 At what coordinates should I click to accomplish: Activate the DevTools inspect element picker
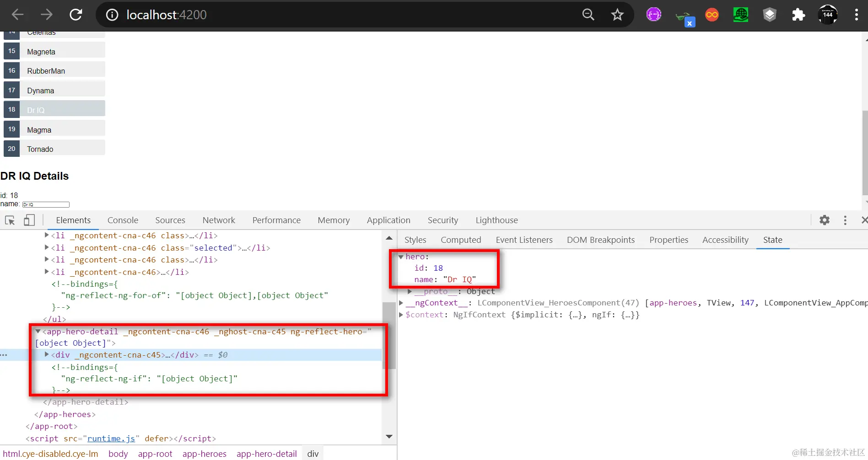10,220
